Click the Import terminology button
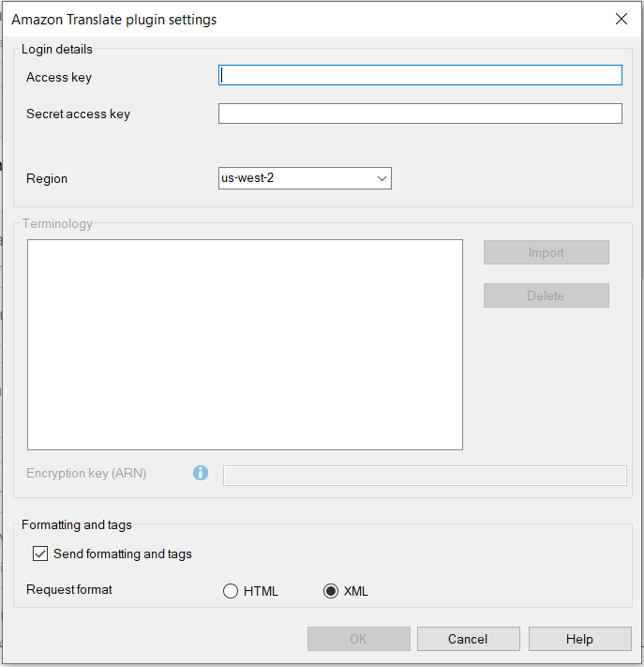This screenshot has width=644, height=667. pos(546,252)
